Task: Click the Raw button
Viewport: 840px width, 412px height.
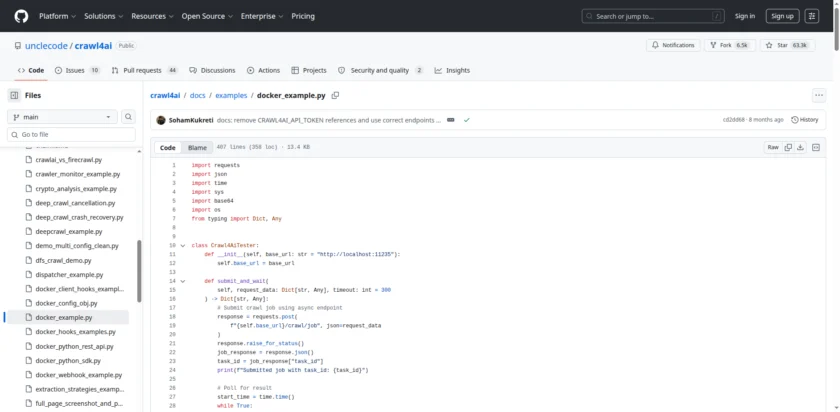Action: pyautogui.click(x=773, y=147)
